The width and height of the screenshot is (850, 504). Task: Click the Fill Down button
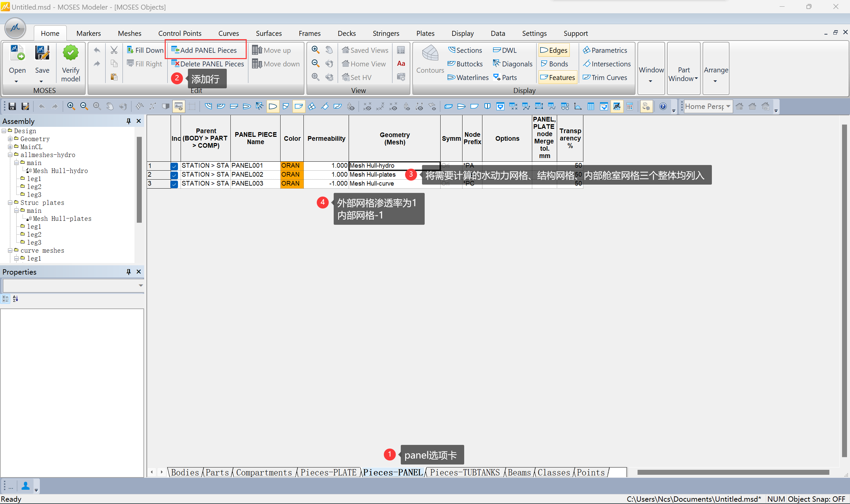coord(145,50)
